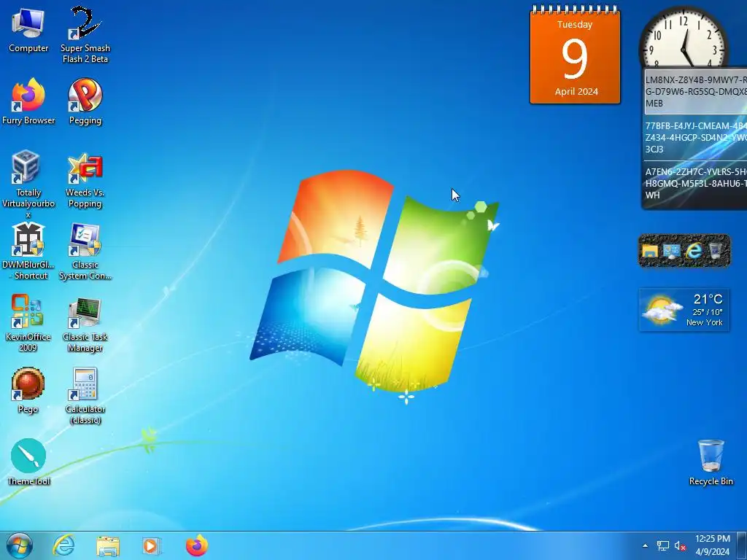Viewport: 747px width, 560px height.
Task: Open the Windows Start orb
Action: [20, 545]
